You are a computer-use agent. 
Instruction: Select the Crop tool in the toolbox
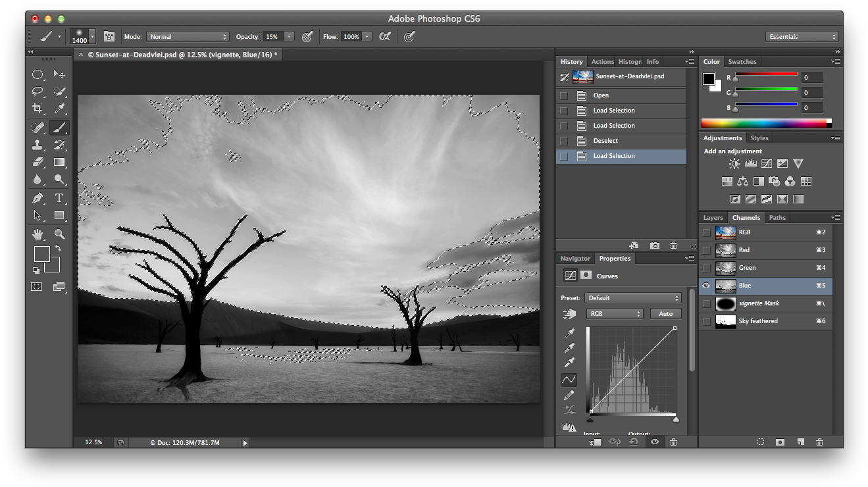coord(38,109)
